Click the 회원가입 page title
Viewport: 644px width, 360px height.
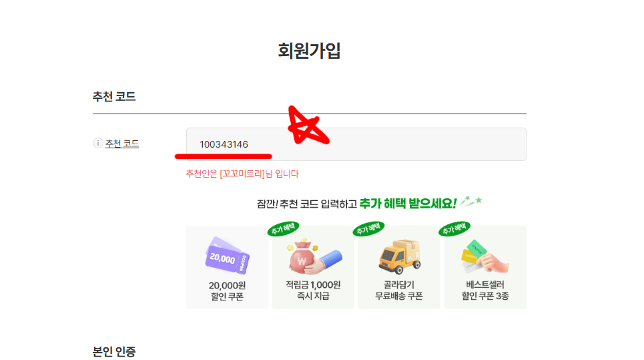pos(309,51)
